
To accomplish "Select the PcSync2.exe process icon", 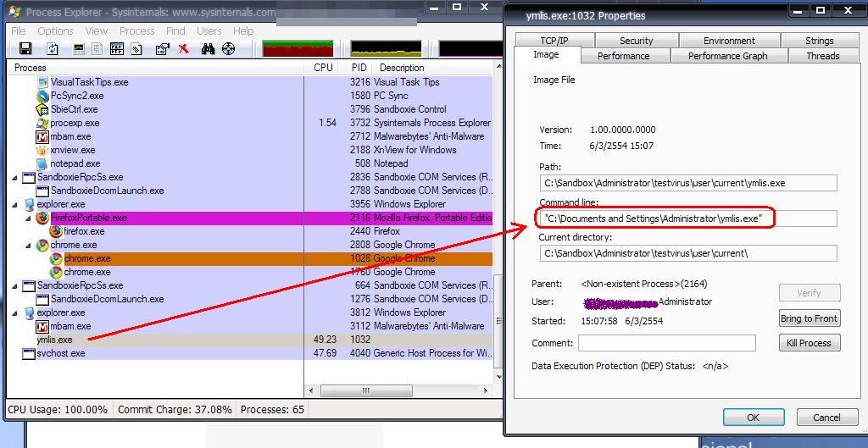I will [42, 96].
